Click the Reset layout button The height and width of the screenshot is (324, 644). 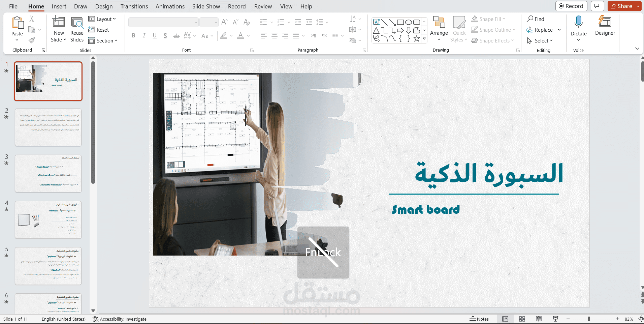pyautogui.click(x=99, y=30)
